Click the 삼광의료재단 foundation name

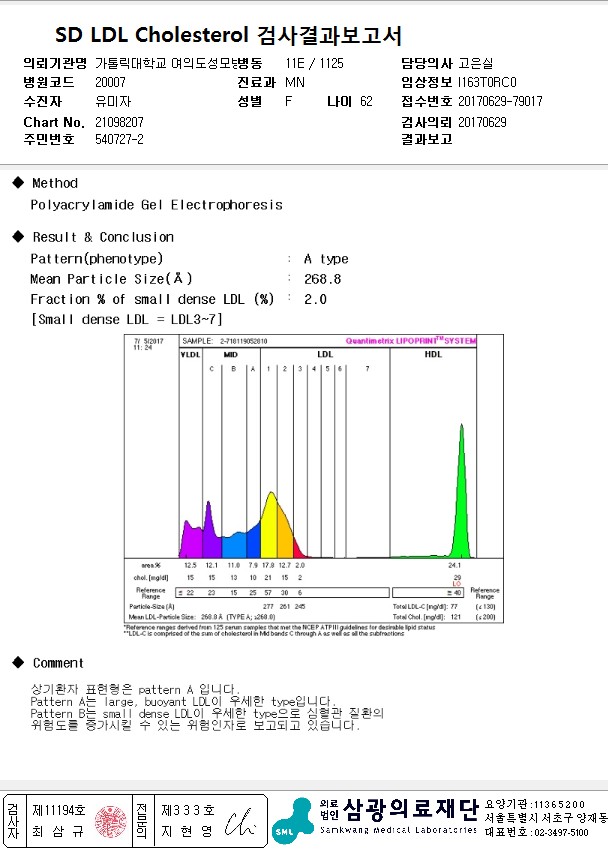[410, 809]
